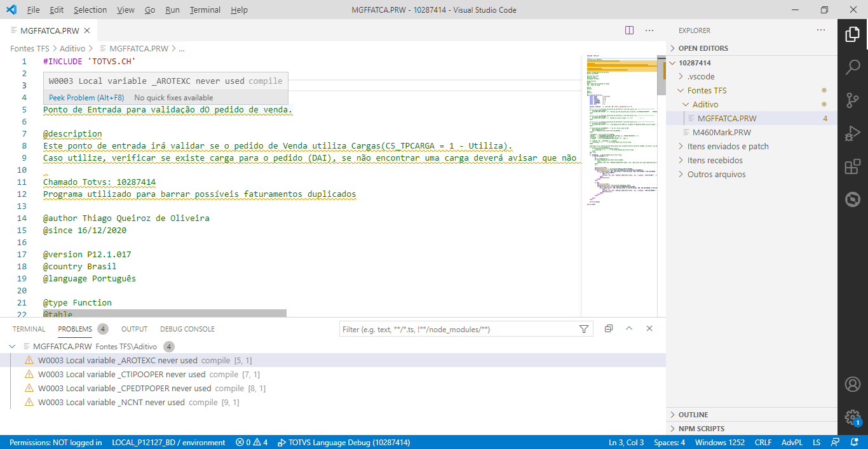This screenshot has height=449, width=868.
Task: Click Ln 3, Col 3 cursor position
Action: 626,443
